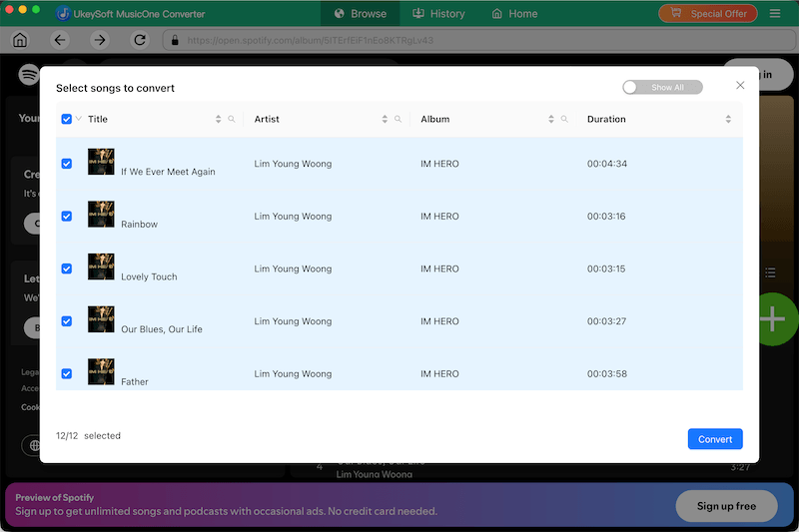Sort songs by Duration
Screen dimensions: 799x532
click(728, 119)
